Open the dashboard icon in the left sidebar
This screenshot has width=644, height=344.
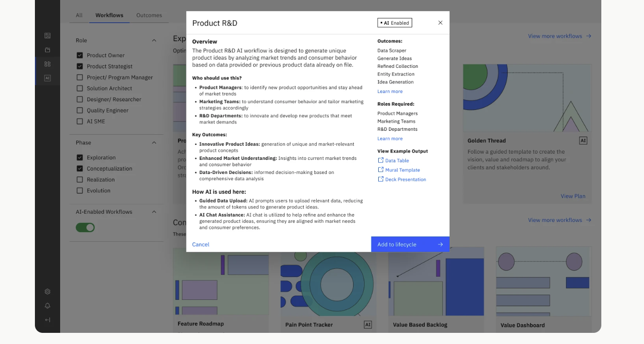pyautogui.click(x=47, y=35)
